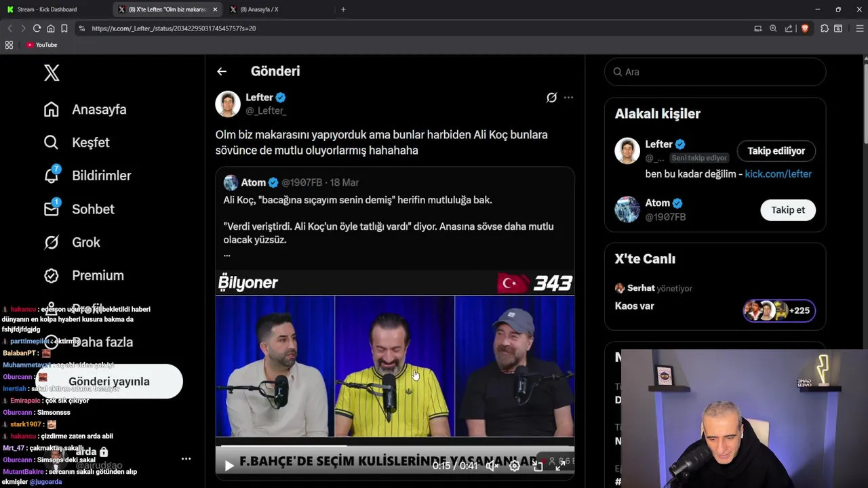This screenshot has height=488, width=868.
Task: Click the +225 listeners badge
Action: (x=779, y=310)
